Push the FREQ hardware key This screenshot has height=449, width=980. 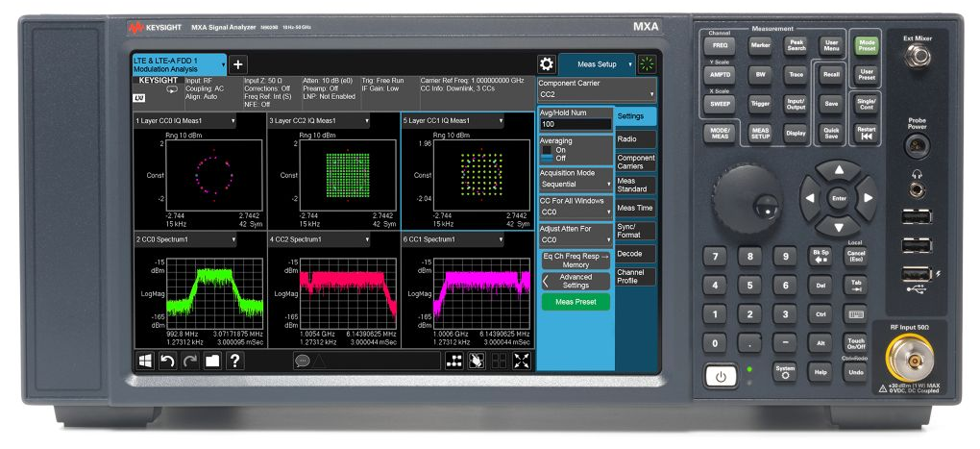720,45
